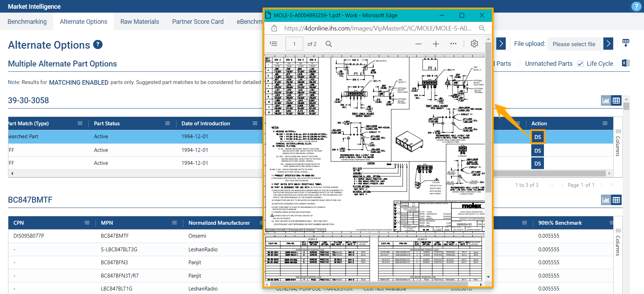This screenshot has width=644, height=294.
Task: Export results to Excel icon
Action: (x=626, y=63)
